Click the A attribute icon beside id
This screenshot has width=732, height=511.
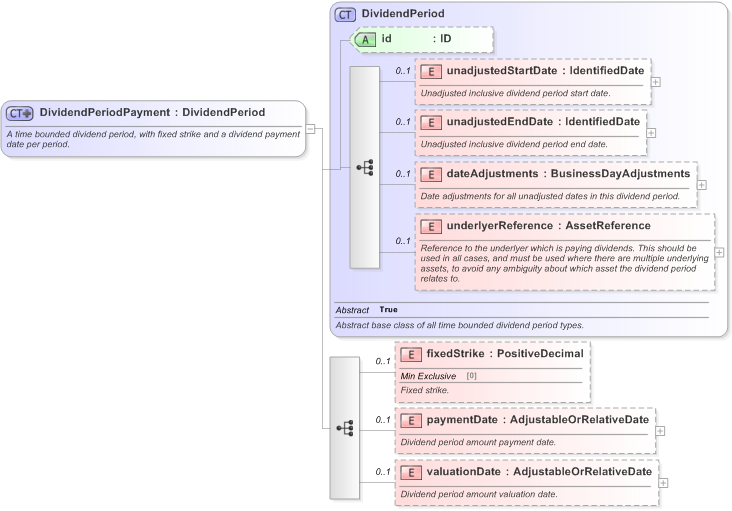[365, 40]
